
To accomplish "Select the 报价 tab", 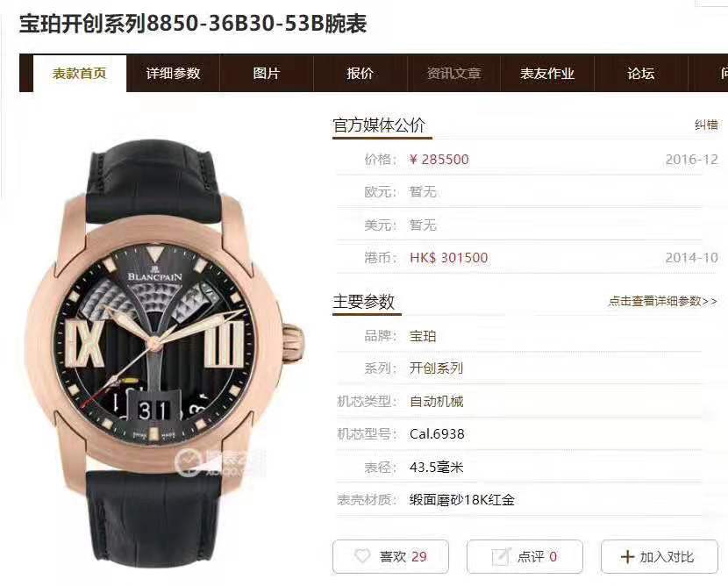I will [360, 73].
